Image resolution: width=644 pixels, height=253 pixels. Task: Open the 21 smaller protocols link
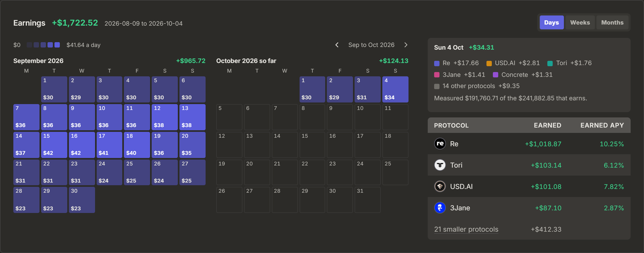(x=466, y=229)
